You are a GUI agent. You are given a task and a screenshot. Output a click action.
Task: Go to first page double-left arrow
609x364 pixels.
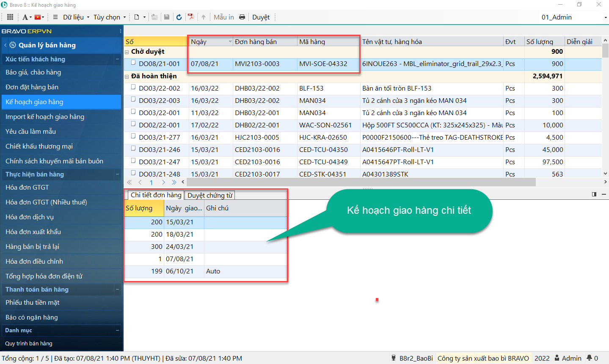click(130, 182)
